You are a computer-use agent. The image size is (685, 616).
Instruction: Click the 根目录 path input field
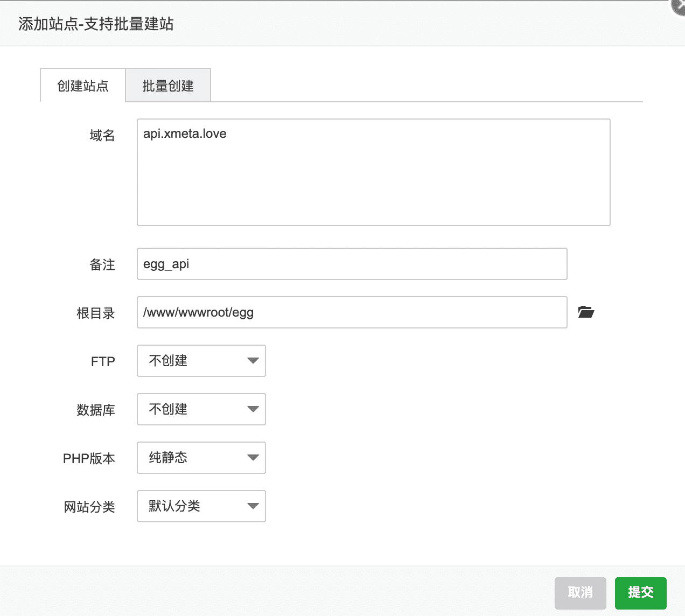(x=352, y=312)
